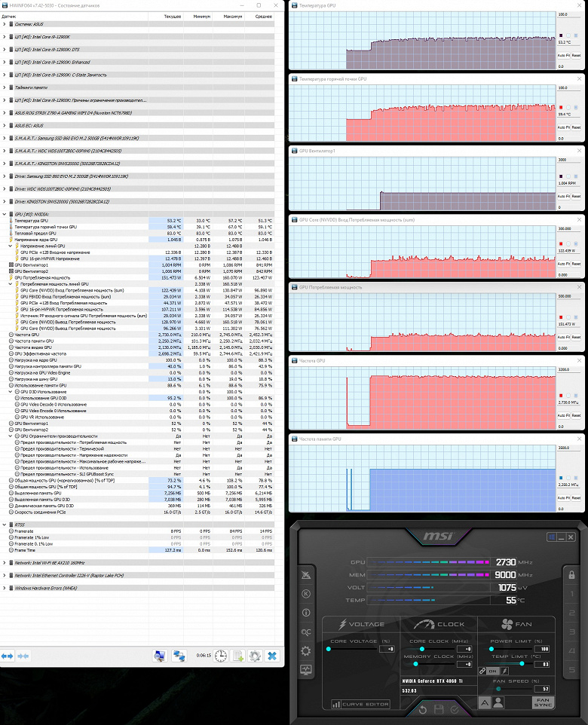Screen dimensions: 588x725
Task: Click the MSI Afterburner fighter jet icon
Action: point(306,575)
